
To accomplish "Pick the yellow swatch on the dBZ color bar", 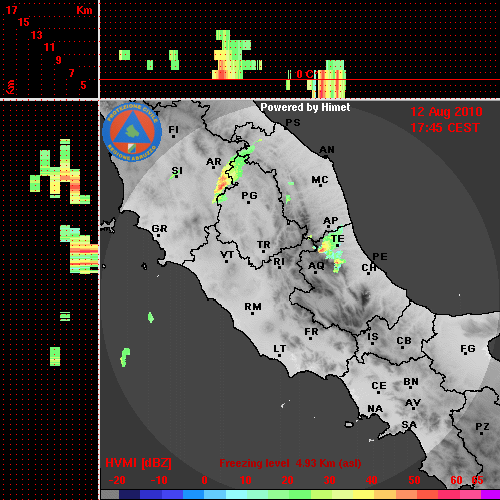I will pos(363,494).
